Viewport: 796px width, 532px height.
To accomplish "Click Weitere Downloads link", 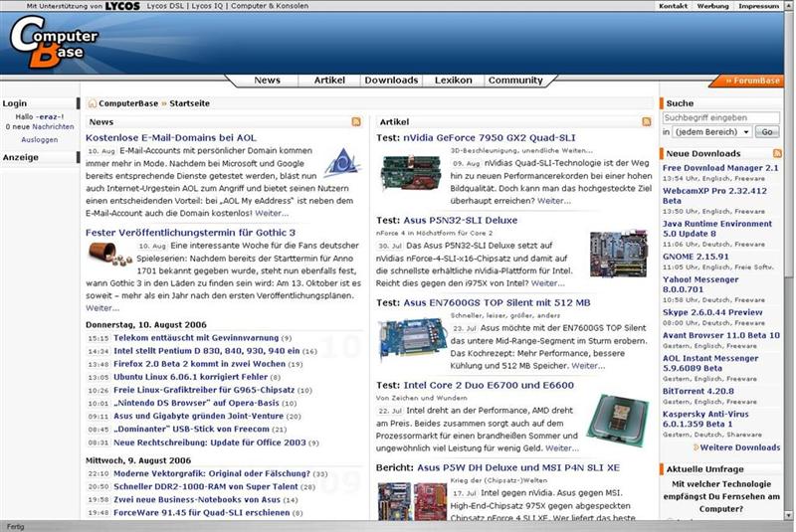I will tap(739, 447).
